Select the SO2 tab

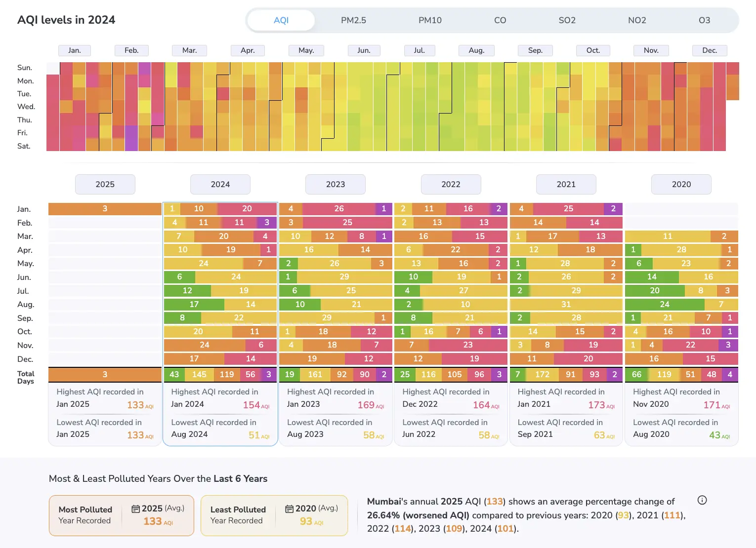tap(567, 20)
